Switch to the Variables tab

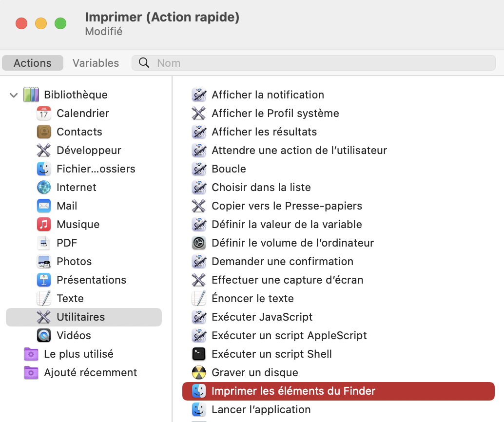point(96,63)
